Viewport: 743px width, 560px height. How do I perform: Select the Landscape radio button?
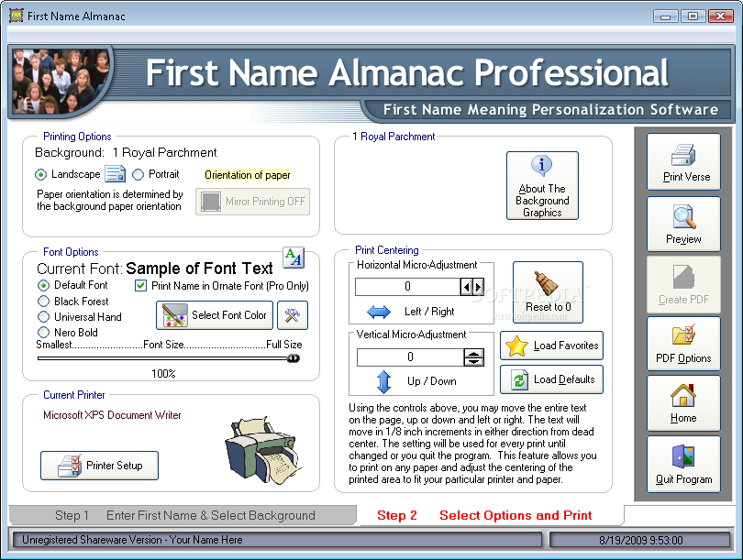(40, 175)
